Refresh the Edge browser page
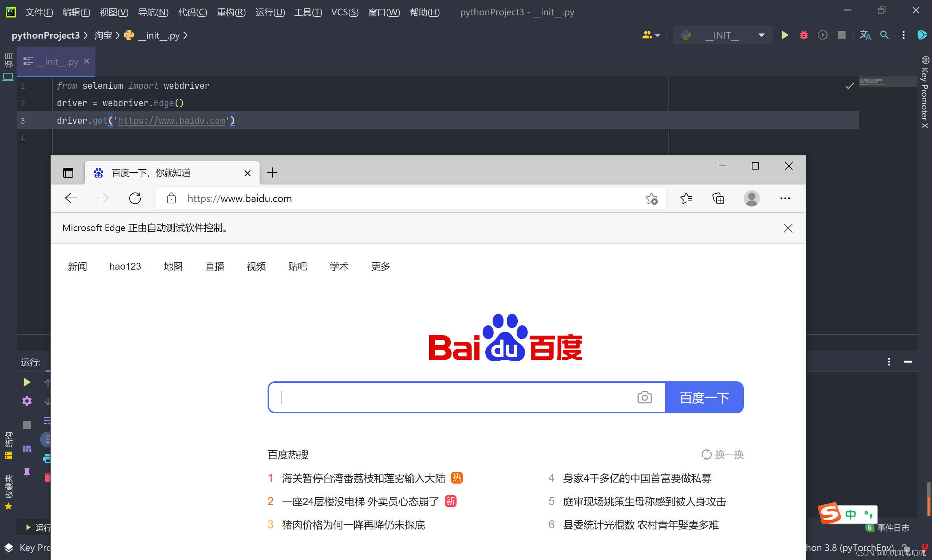Image resolution: width=932 pixels, height=560 pixels. [x=135, y=198]
